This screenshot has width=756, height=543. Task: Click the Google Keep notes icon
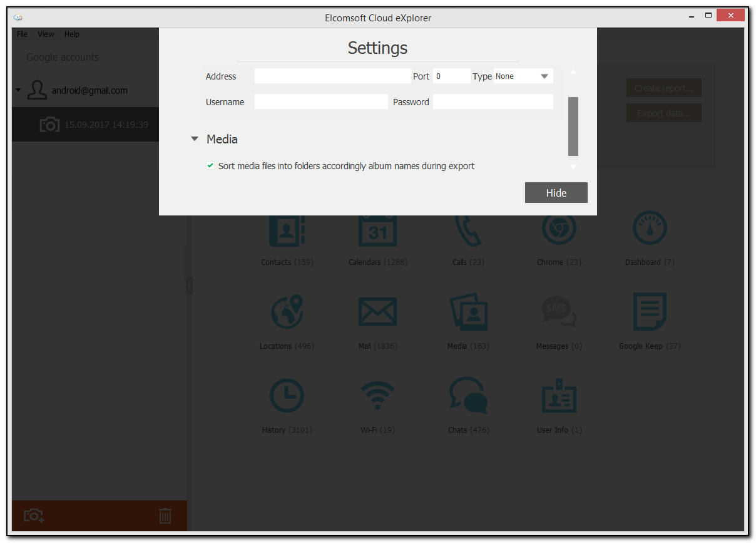point(649,312)
